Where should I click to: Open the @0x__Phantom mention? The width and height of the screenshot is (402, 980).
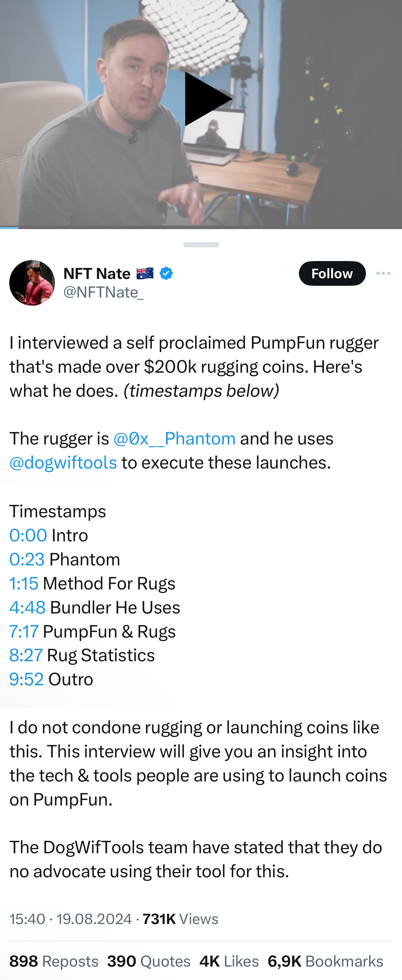pos(174,439)
